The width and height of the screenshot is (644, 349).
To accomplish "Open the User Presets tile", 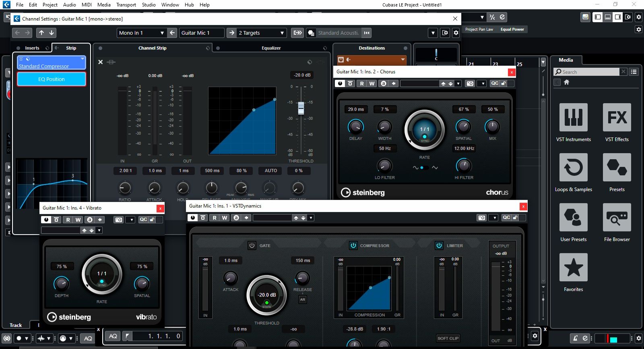I will tap(573, 217).
